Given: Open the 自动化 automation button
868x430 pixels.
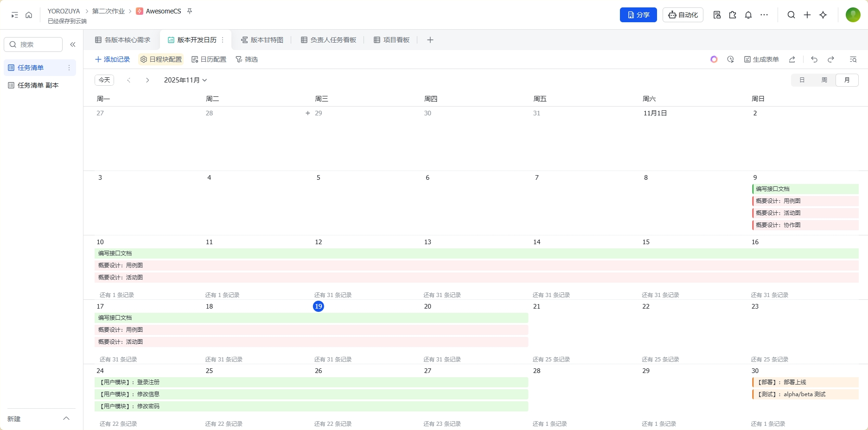Looking at the screenshot, I should point(683,15).
